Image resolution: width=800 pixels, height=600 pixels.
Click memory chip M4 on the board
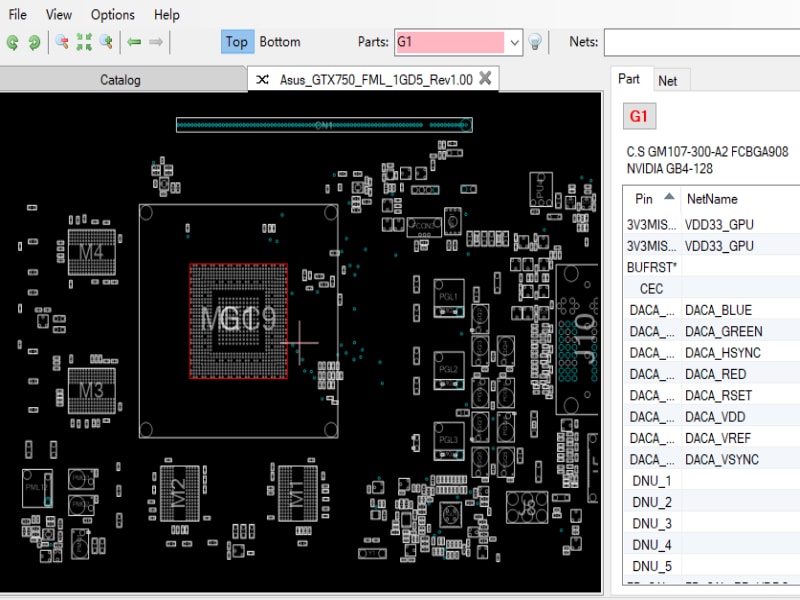[x=92, y=252]
